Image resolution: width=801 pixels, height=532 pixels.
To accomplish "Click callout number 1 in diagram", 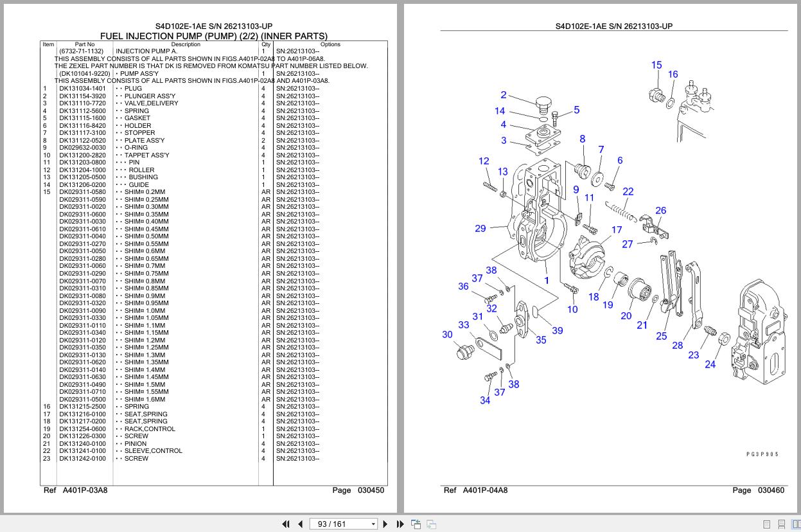I will click(x=547, y=280).
